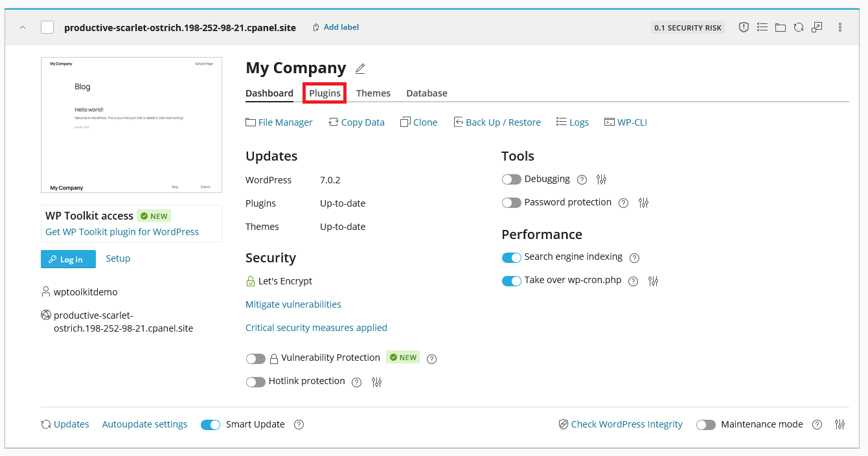Image resolution: width=868 pixels, height=456 pixels.
Task: Open Debugging settings sliders icon
Action: pos(602,179)
